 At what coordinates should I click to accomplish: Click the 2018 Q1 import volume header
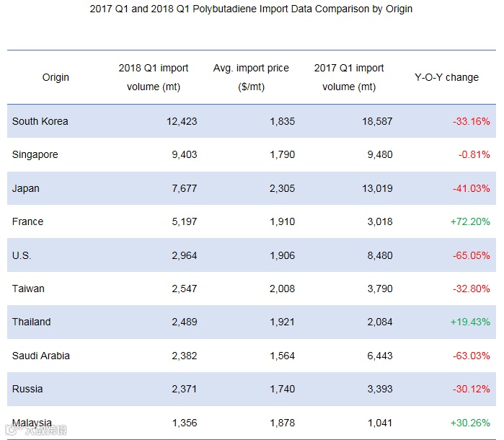[x=154, y=77]
